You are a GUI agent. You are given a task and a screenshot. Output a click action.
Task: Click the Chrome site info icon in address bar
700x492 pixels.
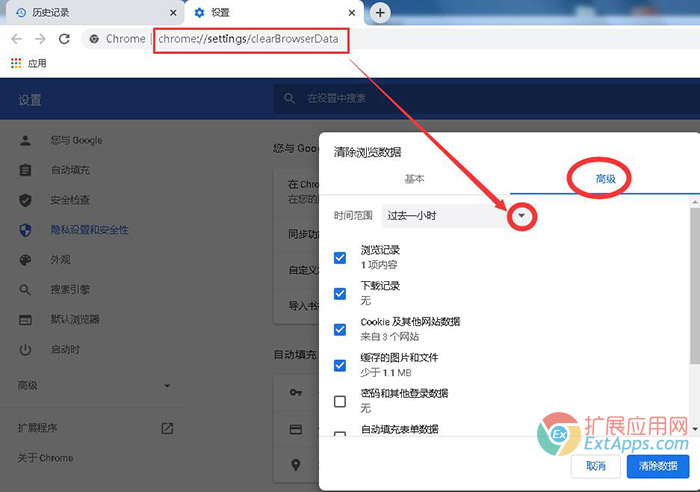tap(94, 39)
